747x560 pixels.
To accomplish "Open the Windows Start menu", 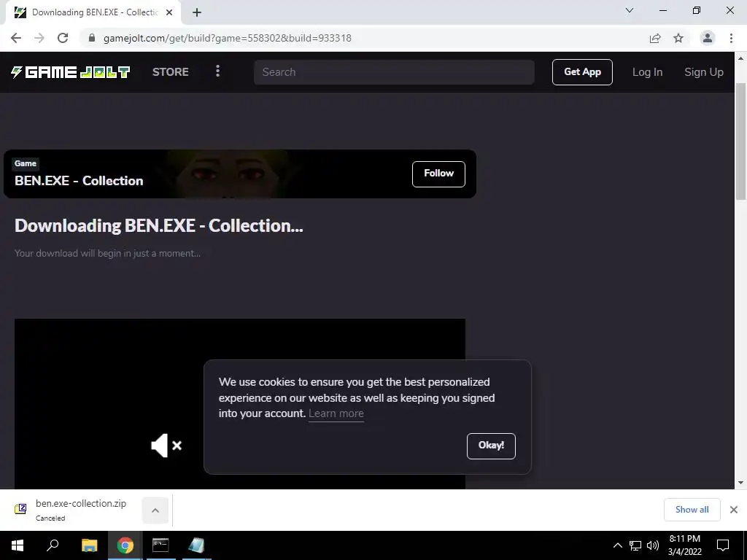I will [18, 545].
